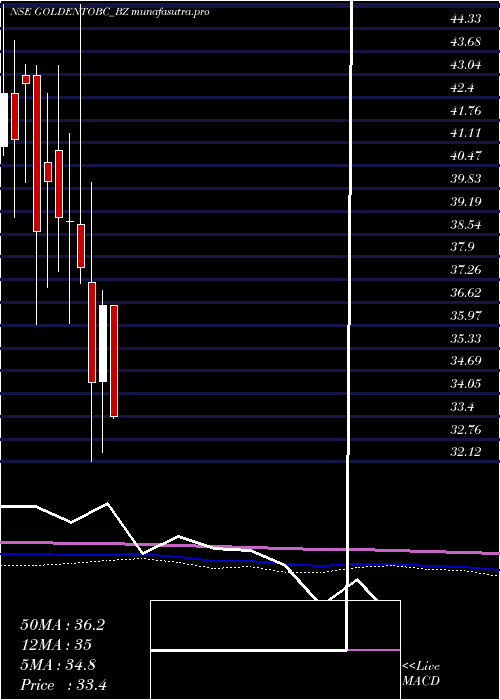Click the NSE GOLDENTOBC_BZ munafasutra.pro chart title
The width and height of the screenshot is (500, 700).
(109, 12)
